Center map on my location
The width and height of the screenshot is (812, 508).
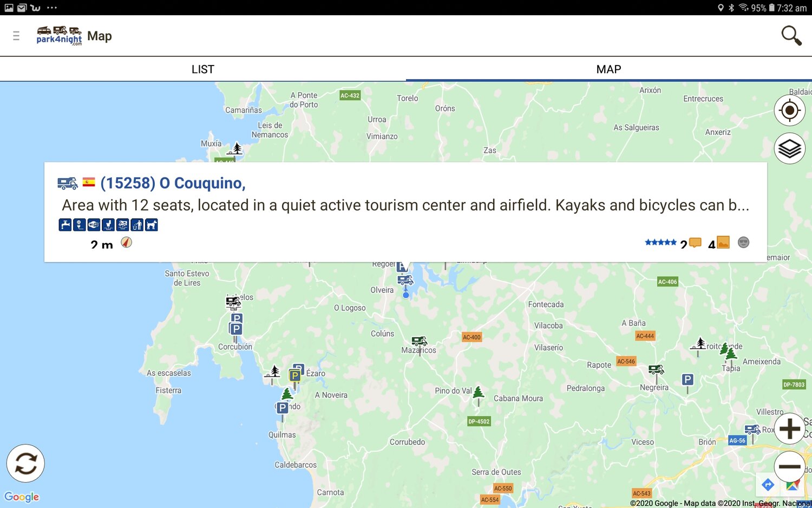coord(790,110)
